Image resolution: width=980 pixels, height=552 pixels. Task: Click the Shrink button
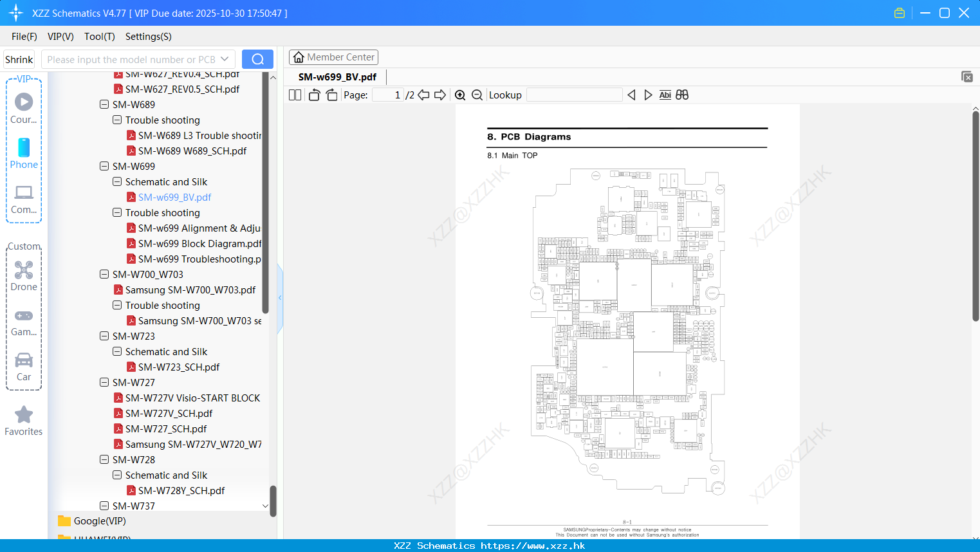coord(19,59)
